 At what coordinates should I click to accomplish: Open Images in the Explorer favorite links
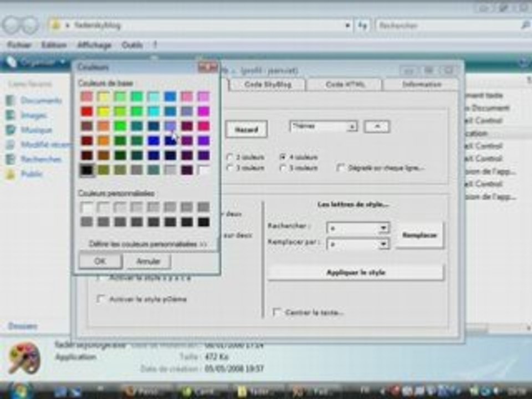(x=27, y=115)
